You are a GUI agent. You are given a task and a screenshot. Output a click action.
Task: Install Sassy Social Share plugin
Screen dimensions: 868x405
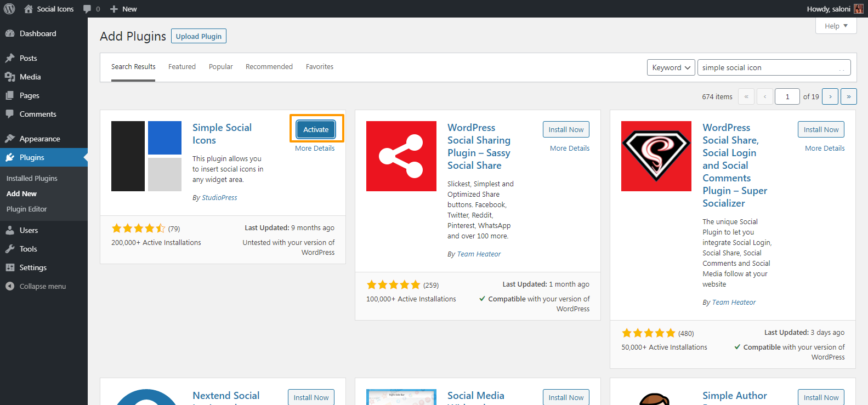point(566,129)
